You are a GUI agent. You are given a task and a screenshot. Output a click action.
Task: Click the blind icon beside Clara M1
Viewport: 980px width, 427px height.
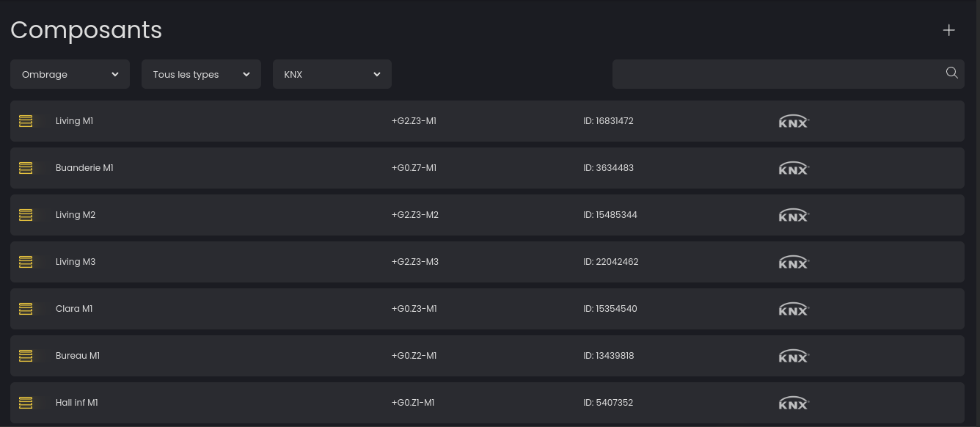click(x=26, y=309)
